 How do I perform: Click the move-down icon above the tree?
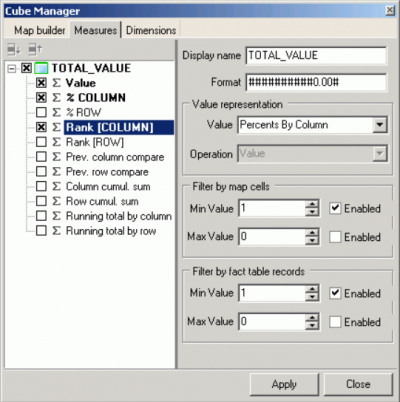tap(14, 50)
